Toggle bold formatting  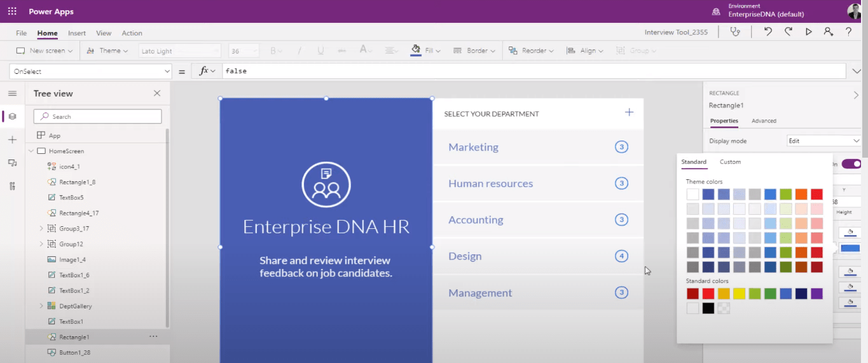[x=273, y=51]
